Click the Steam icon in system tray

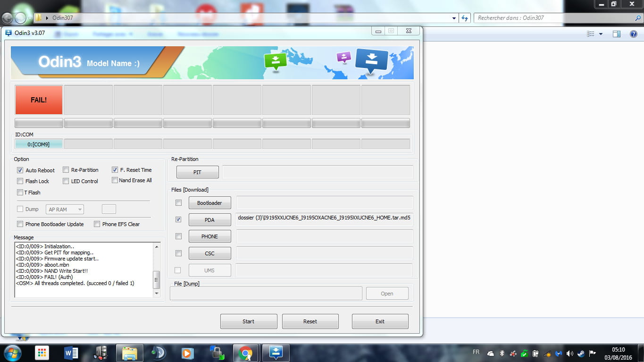[x=580, y=353]
